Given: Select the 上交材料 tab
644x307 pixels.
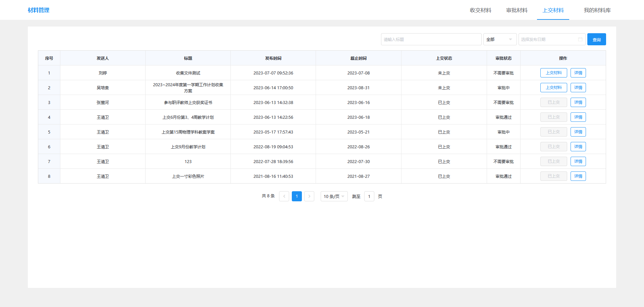Looking at the screenshot, I should (553, 10).
